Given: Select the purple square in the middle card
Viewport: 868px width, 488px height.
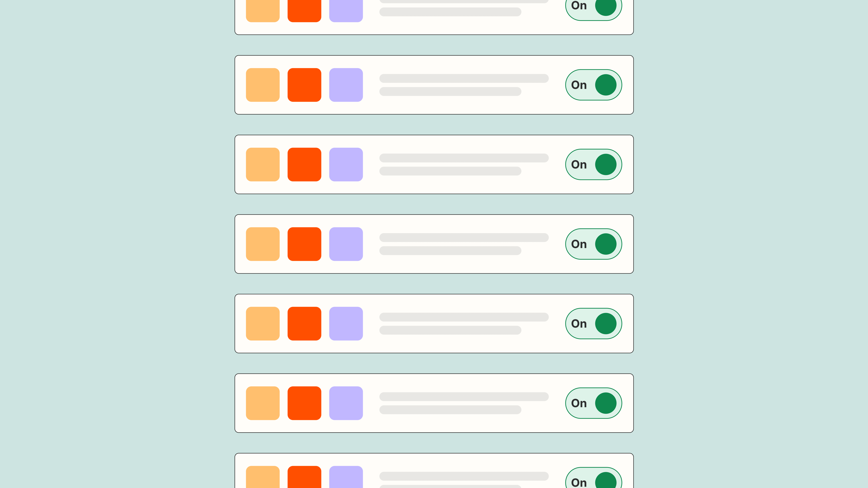Looking at the screenshot, I should 346,244.
